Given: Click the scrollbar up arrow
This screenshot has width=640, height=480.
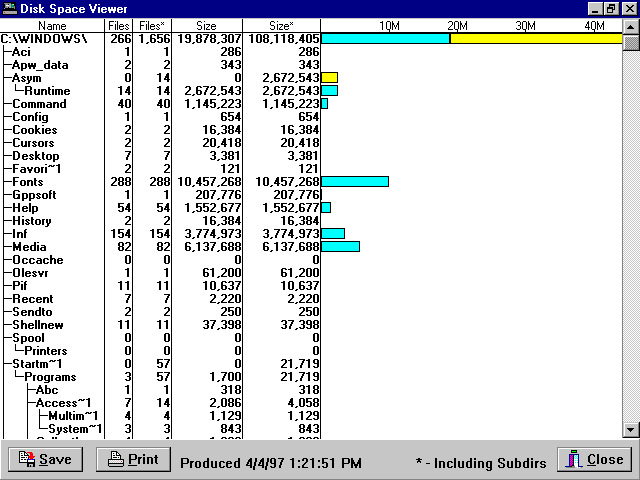Looking at the screenshot, I should click(x=631, y=25).
